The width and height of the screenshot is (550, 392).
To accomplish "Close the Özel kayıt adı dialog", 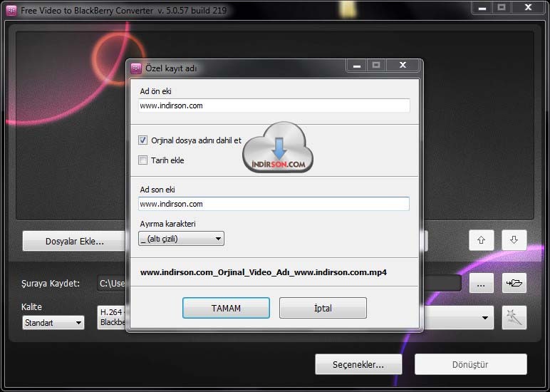I will pyautogui.click(x=403, y=66).
